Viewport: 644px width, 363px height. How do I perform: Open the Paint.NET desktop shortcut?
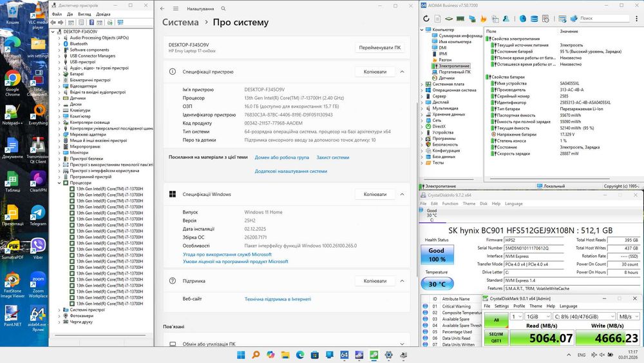pyautogui.click(x=12, y=316)
